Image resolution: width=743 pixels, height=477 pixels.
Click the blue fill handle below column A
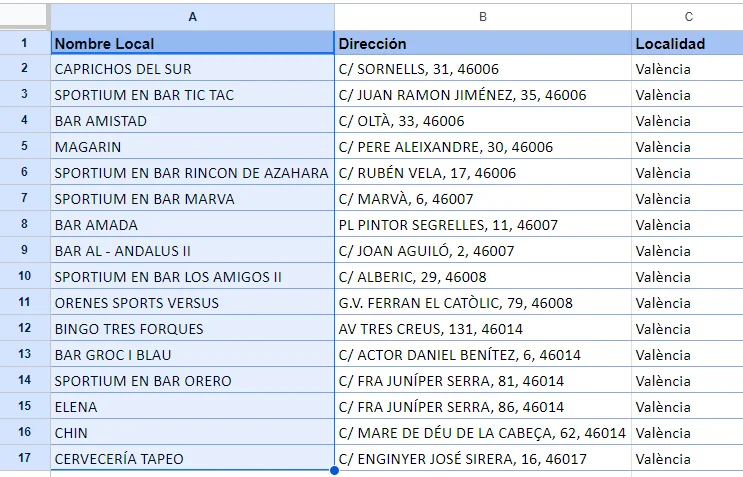pyautogui.click(x=334, y=470)
